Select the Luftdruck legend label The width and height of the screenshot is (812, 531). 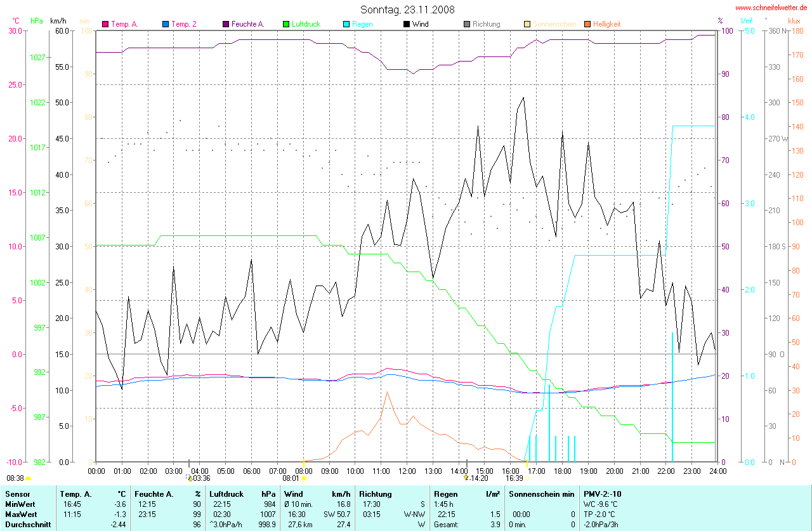coord(306,24)
